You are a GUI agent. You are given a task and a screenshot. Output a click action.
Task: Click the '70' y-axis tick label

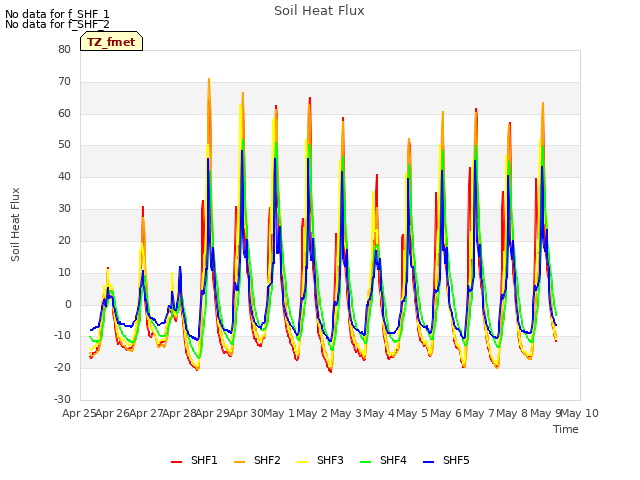tap(64, 82)
